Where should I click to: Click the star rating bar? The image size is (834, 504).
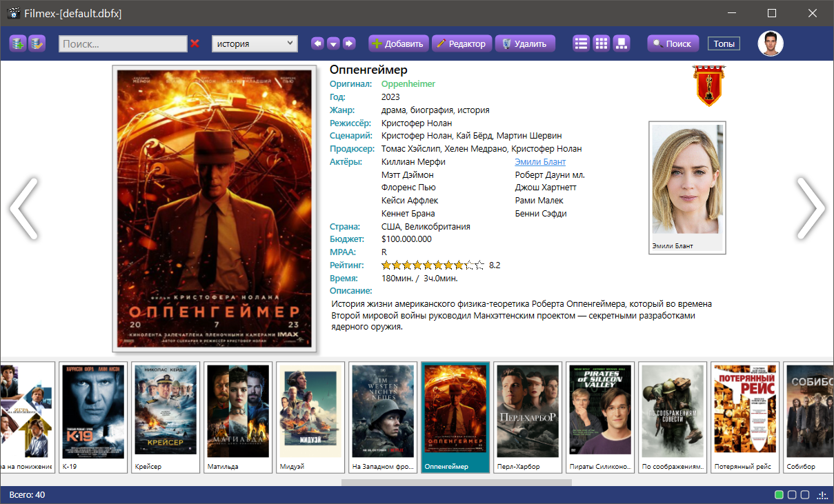[433, 265]
